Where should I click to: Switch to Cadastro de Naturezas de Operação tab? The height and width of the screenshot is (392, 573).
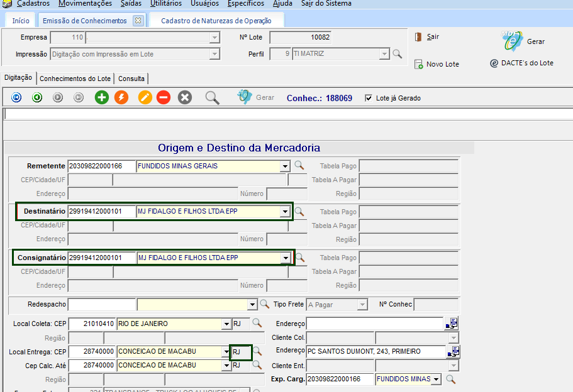216,21
